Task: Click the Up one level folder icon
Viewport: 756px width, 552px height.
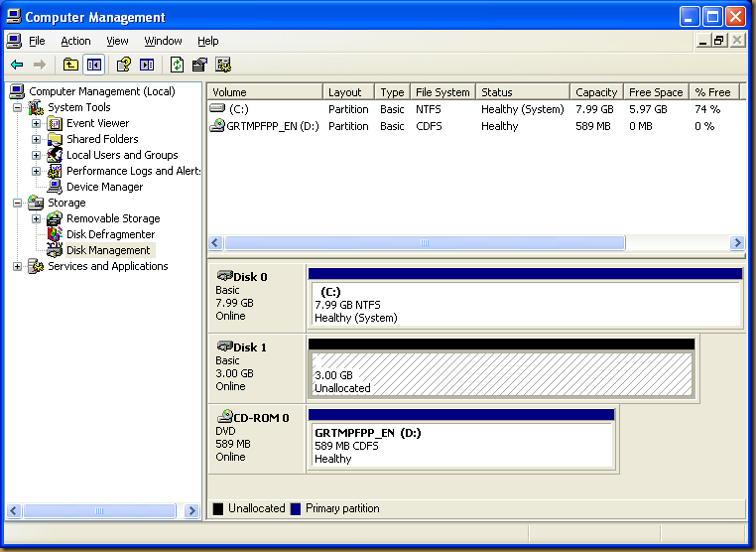Action: (x=70, y=65)
